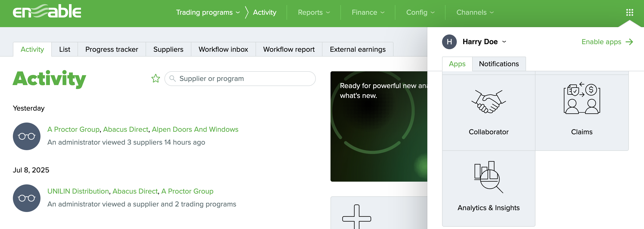The image size is (644, 229).
Task: Click the plus icon card
Action: pos(356,217)
